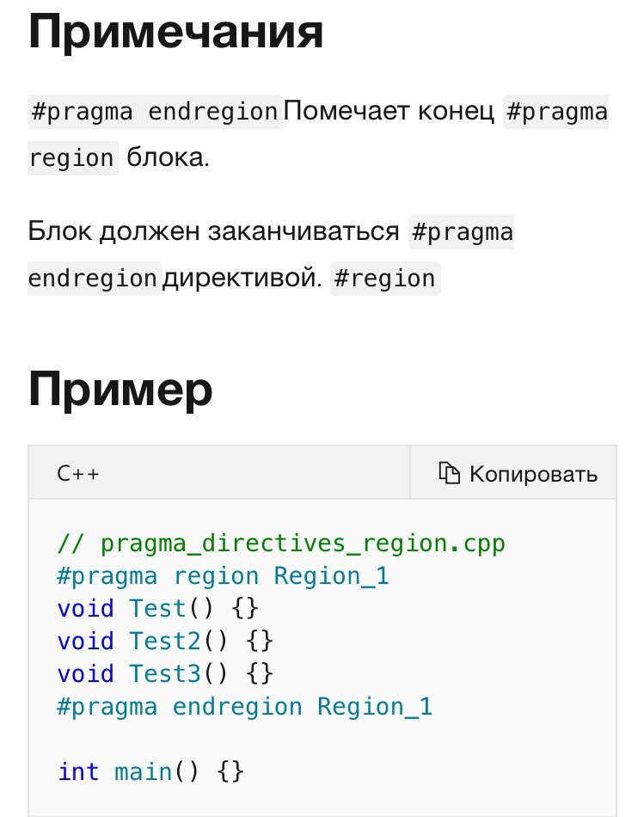
Task: Click the "#pragma region Region_1" code line
Action: pyautogui.click(x=223, y=575)
